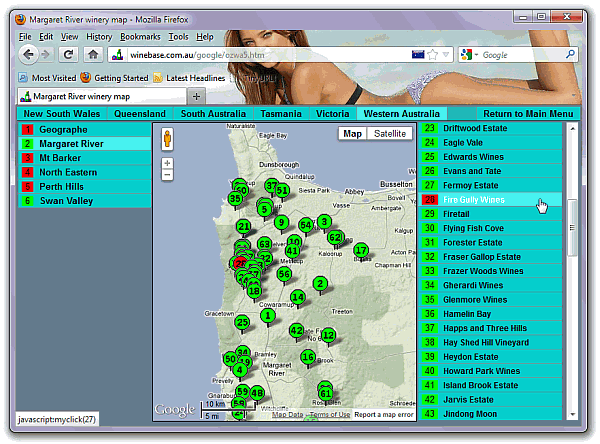Select Driftwood Estate in winery list
The image size is (600, 444).
491,128
